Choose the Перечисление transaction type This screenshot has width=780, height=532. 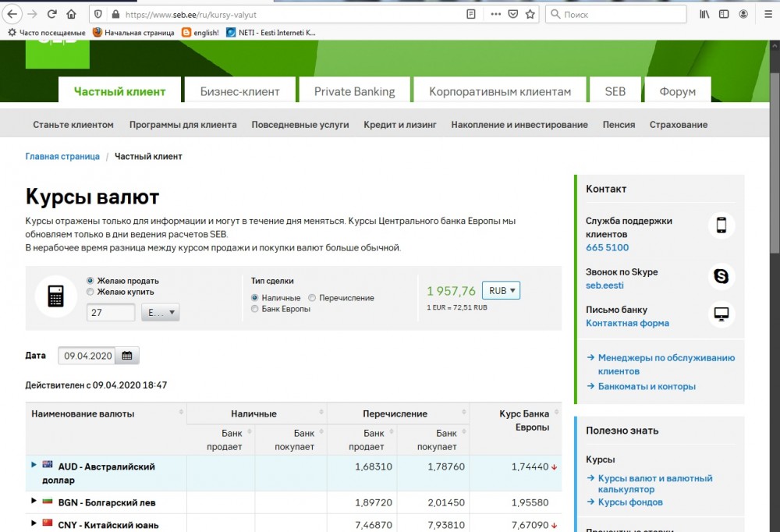click(x=312, y=298)
